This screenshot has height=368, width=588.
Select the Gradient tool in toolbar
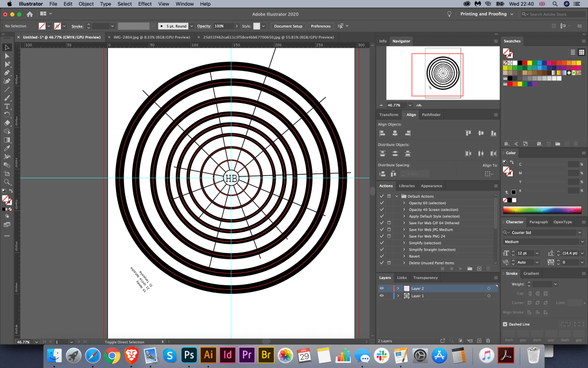click(x=7, y=140)
